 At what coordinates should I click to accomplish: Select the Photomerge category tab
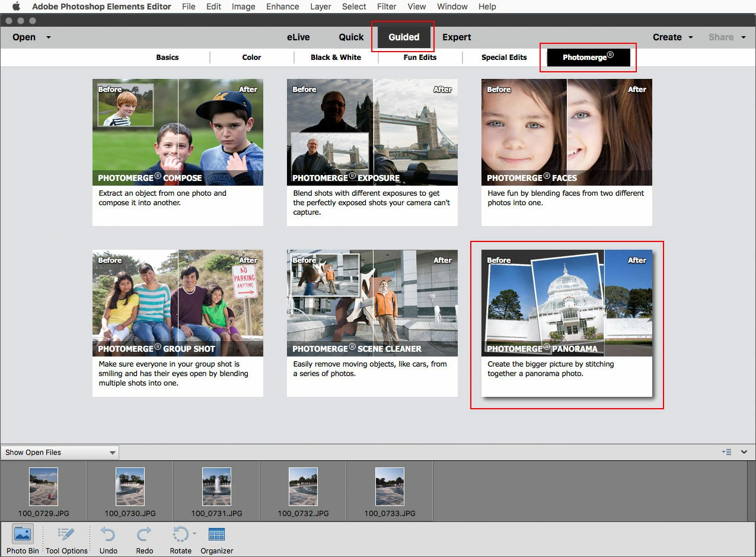coord(588,58)
